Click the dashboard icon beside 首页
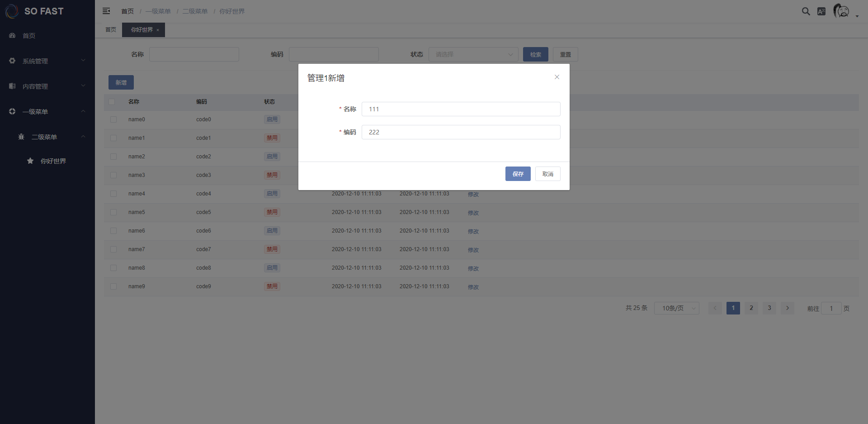Image resolution: width=868 pixels, height=424 pixels. 12,35
